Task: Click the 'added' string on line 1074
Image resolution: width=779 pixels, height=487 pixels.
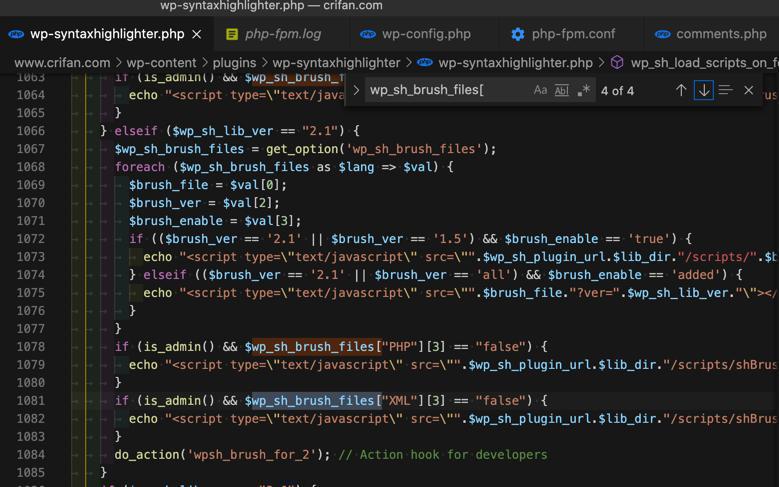Action: [x=696, y=275]
